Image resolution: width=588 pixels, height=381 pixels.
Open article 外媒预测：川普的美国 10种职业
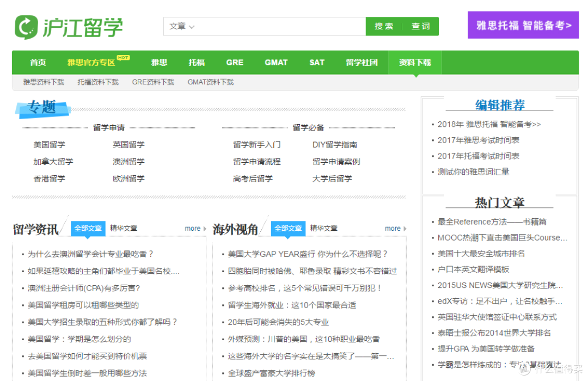(x=304, y=340)
